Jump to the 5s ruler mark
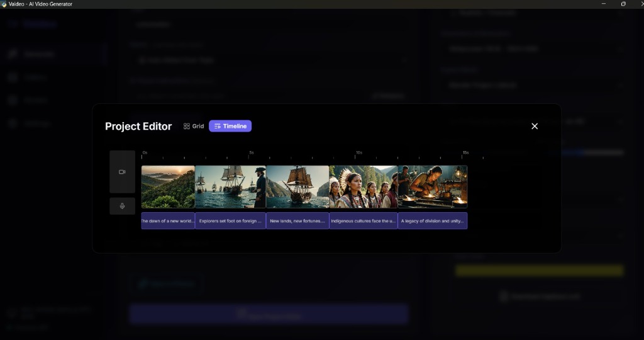 [x=252, y=152]
